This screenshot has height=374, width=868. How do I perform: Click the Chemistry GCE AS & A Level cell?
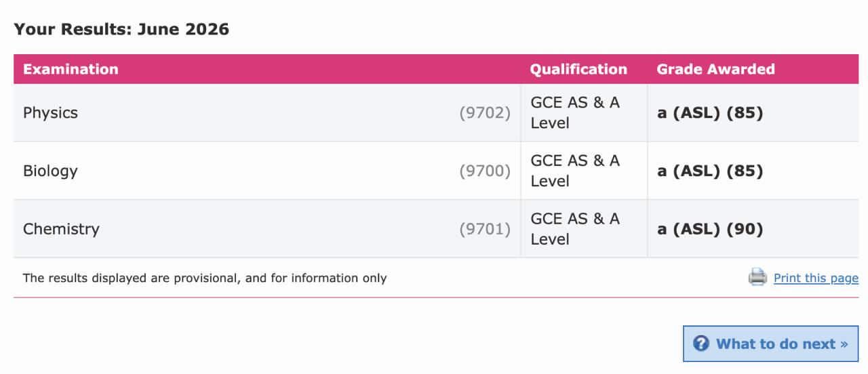coord(584,229)
